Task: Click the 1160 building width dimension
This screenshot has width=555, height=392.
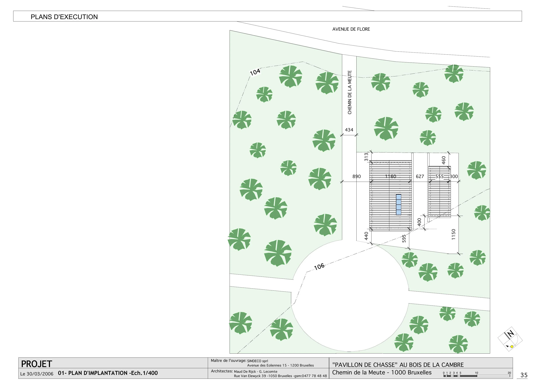Action: [x=391, y=176]
